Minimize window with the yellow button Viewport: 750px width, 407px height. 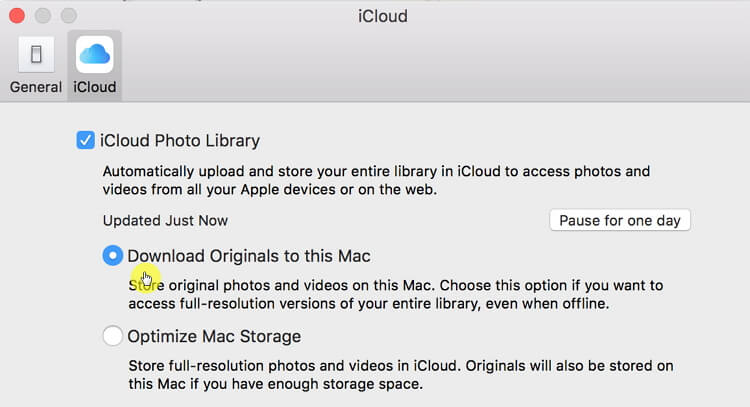(x=43, y=17)
